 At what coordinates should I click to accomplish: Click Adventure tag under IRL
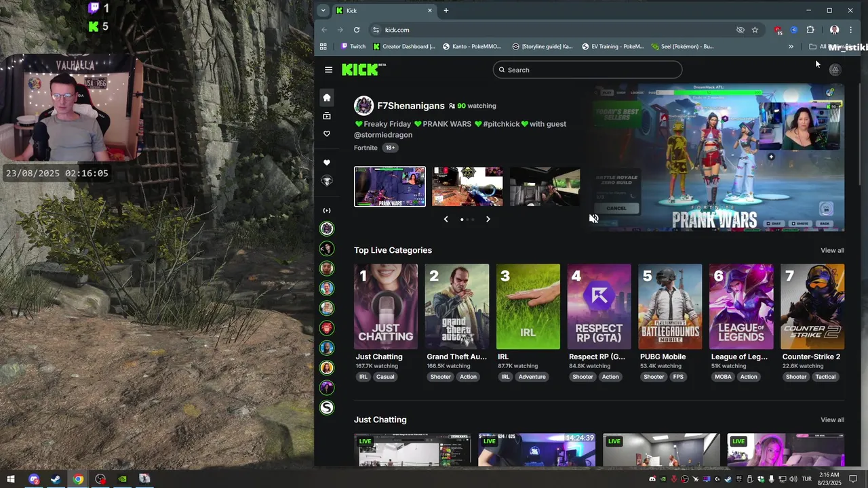click(x=532, y=377)
